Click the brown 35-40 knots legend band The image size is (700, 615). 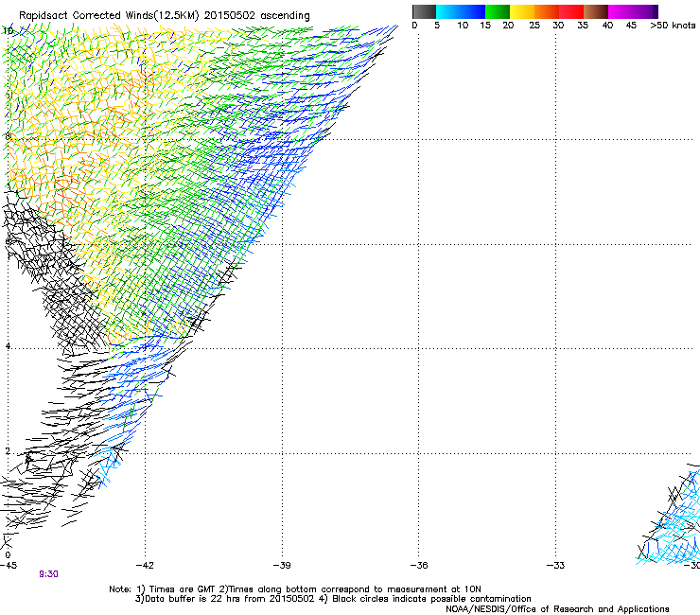596,11
